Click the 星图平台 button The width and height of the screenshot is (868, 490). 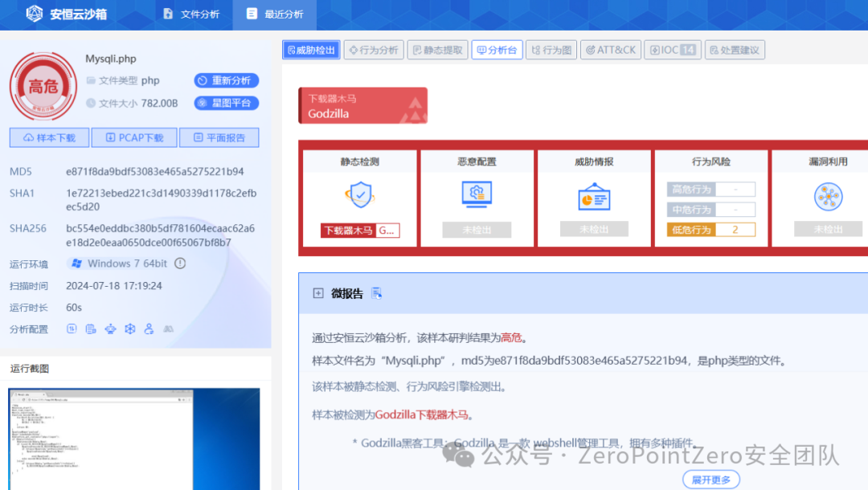pos(227,103)
